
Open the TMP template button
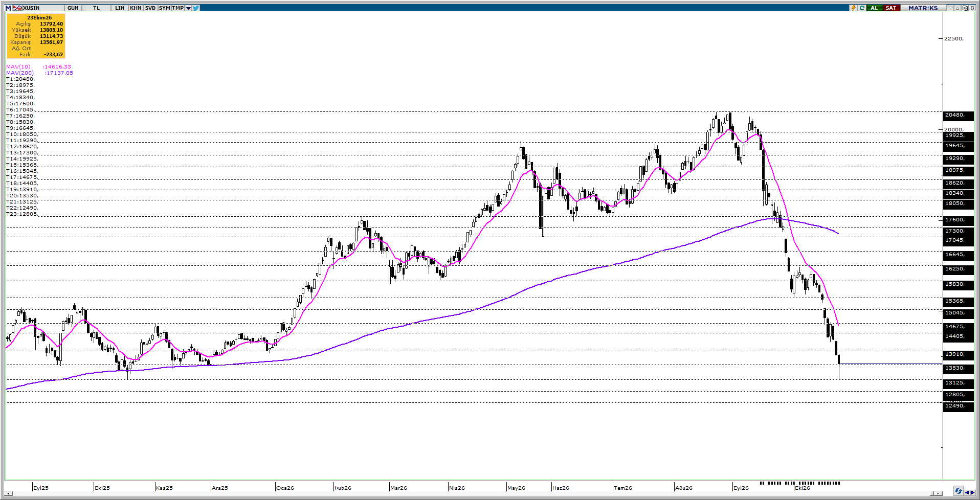click(178, 8)
